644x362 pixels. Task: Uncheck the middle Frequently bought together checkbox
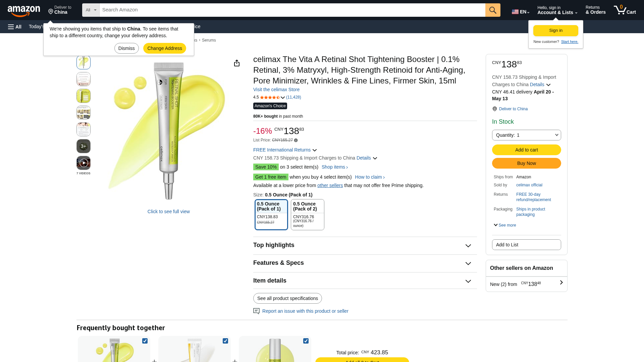click(x=225, y=341)
